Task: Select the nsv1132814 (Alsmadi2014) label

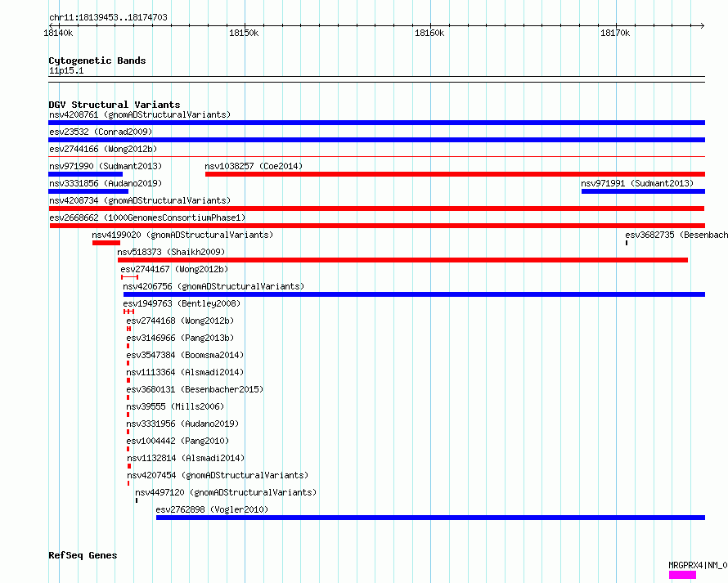Action: click(x=186, y=458)
